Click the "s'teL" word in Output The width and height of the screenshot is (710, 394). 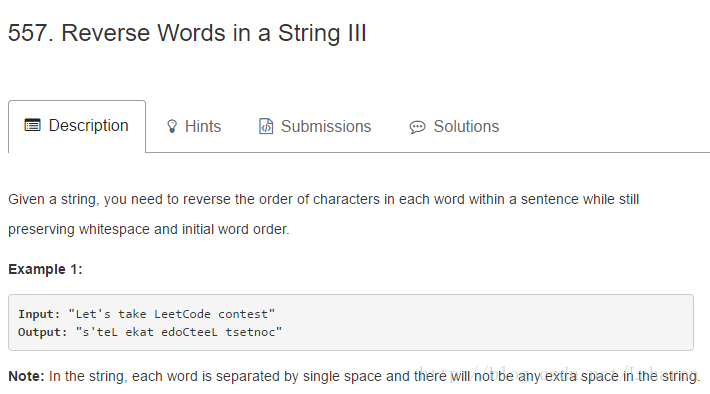coord(100,332)
